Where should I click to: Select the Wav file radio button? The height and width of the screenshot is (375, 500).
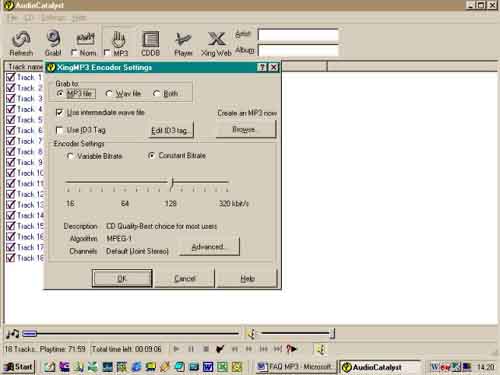[x=109, y=93]
